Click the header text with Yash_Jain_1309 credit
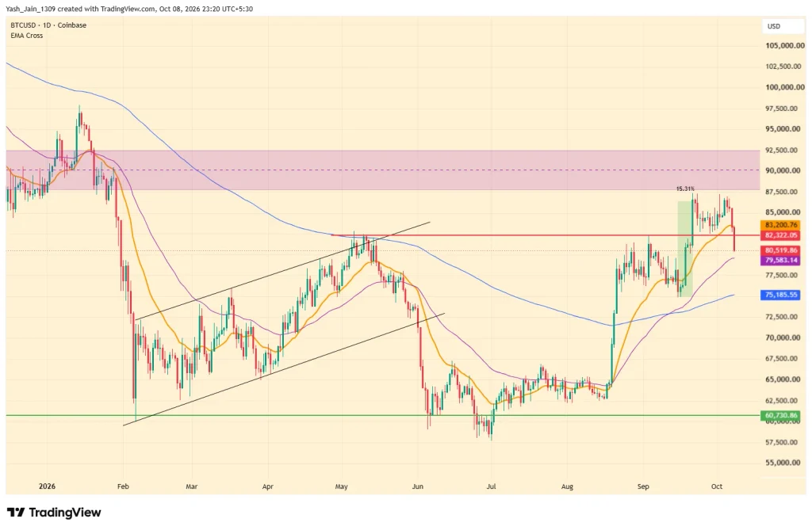Image resolution: width=812 pixels, height=530 pixels. pyautogui.click(x=129, y=9)
